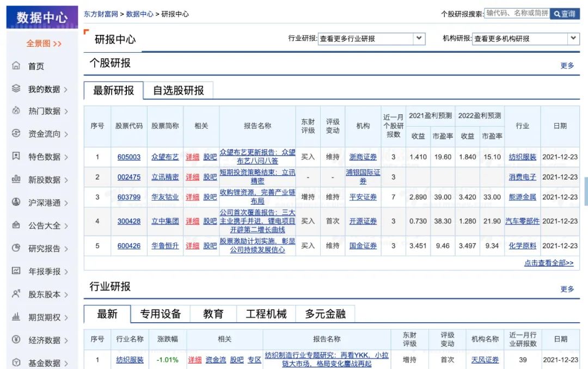Click the 经济数据 yen coin icon
This screenshot has height=369, width=588.
[16, 340]
